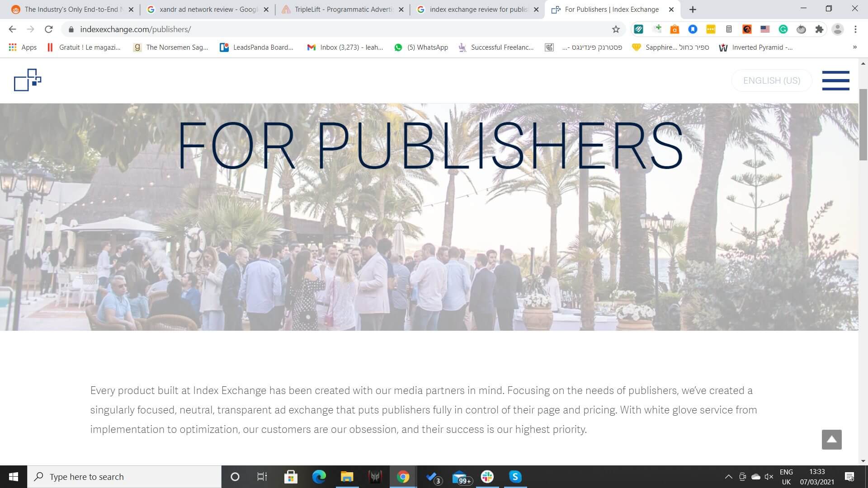Click the scrollbar down arrow
This screenshot has height=488, width=868.
(863, 461)
